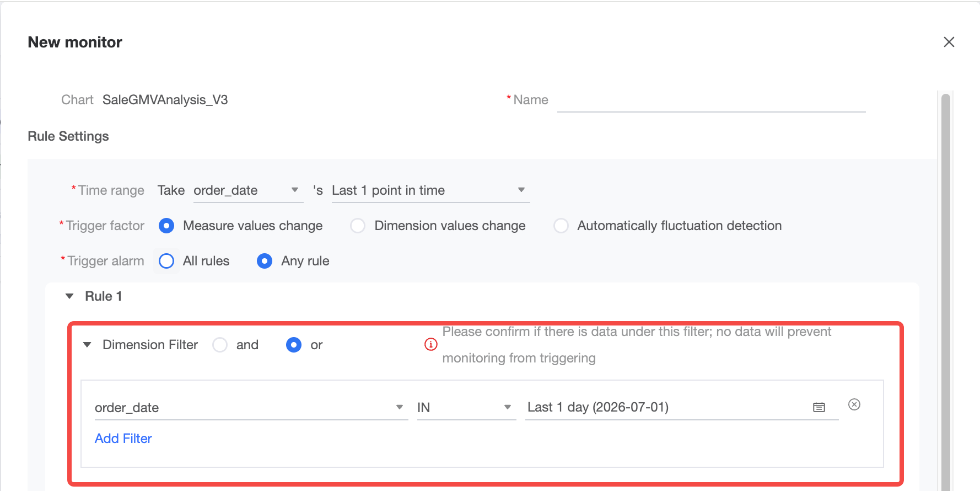Select Dimension values change option
Viewport: 980px width, 491px height.
click(358, 226)
